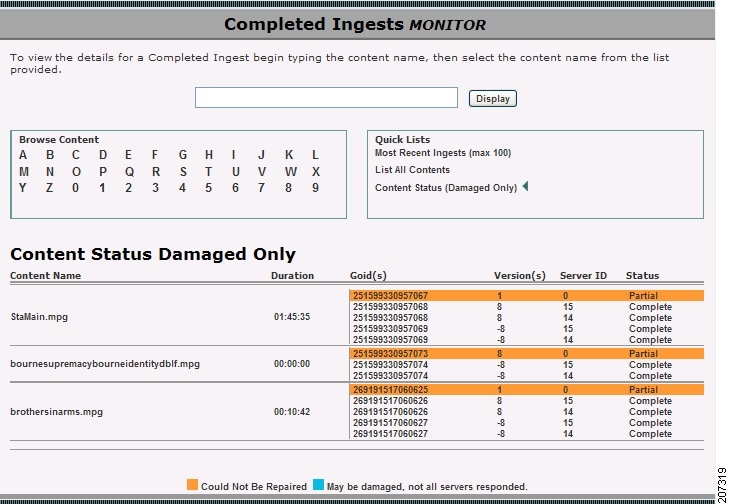Browse content starting with letter P

[x=103, y=172]
